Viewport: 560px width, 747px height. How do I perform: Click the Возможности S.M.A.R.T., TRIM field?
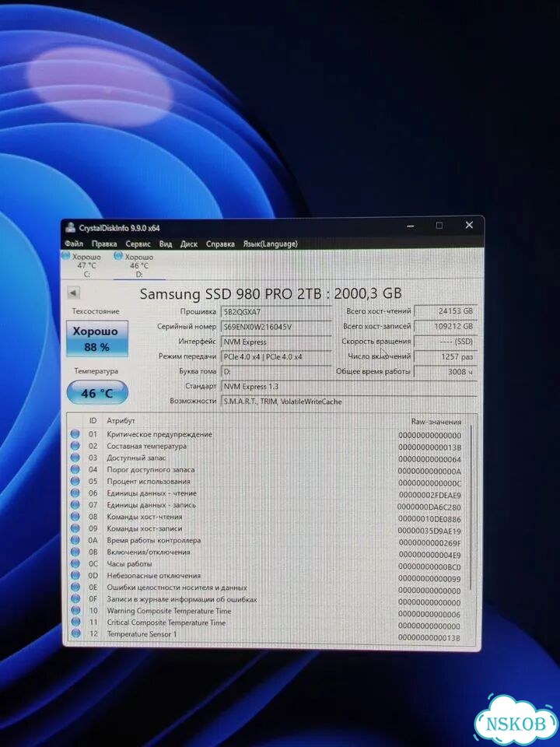(x=348, y=402)
